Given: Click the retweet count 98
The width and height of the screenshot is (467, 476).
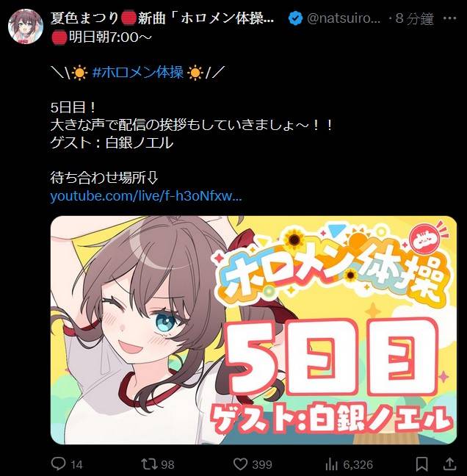Looking at the screenshot, I should [x=167, y=465].
